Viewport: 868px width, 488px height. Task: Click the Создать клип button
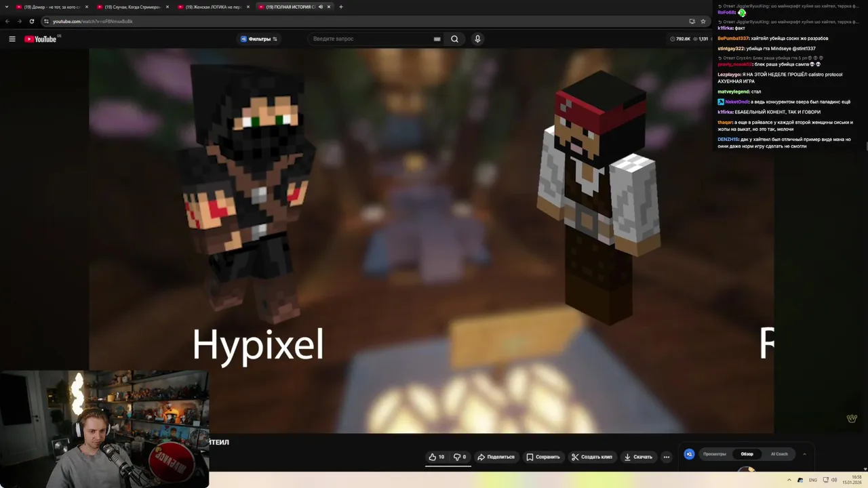coord(591,457)
